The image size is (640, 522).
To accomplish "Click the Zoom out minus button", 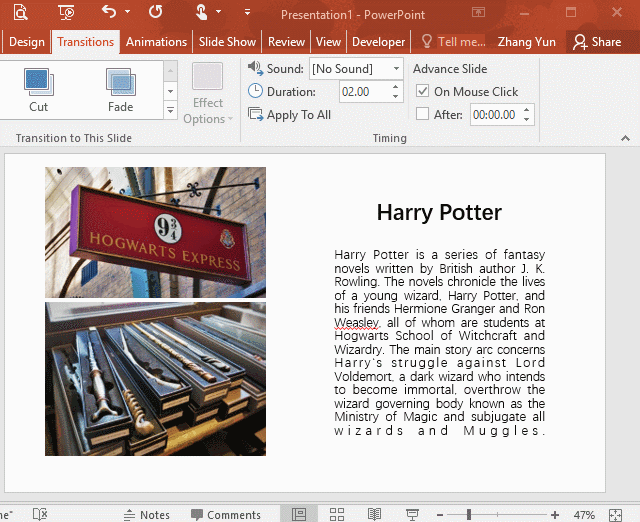I will pyautogui.click(x=440, y=515).
